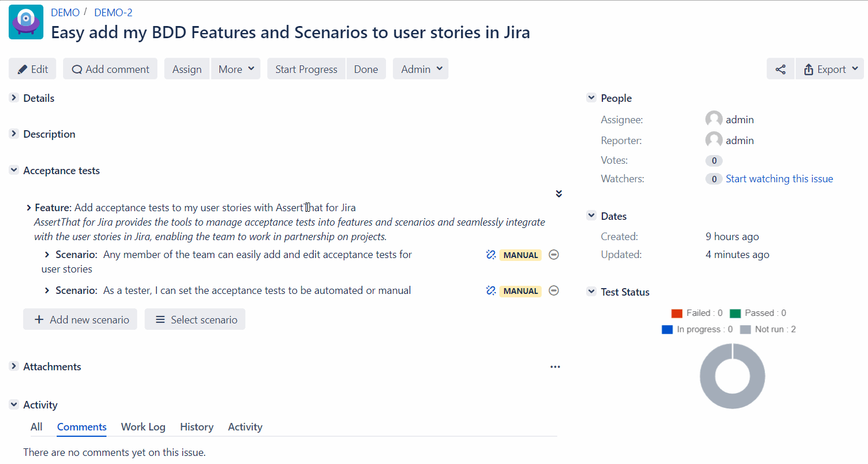Open the Admin dropdown menu
868x464 pixels.
coord(421,69)
